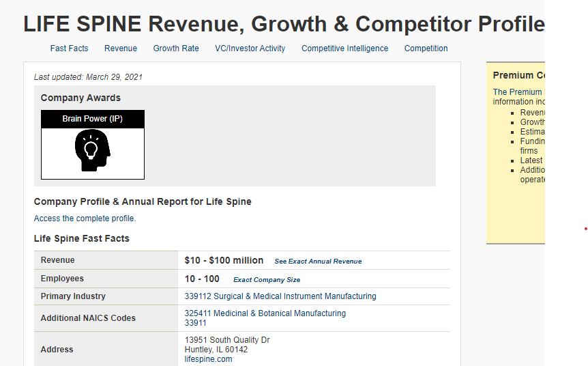
Task: Open 'The Premium' link in yellow sidebar
Action: (x=518, y=92)
